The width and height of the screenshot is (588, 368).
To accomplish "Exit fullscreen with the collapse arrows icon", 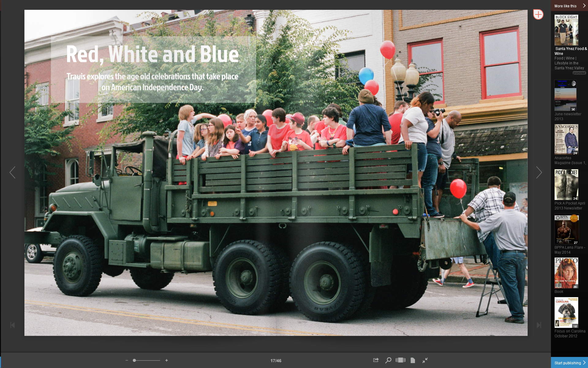I will (425, 360).
